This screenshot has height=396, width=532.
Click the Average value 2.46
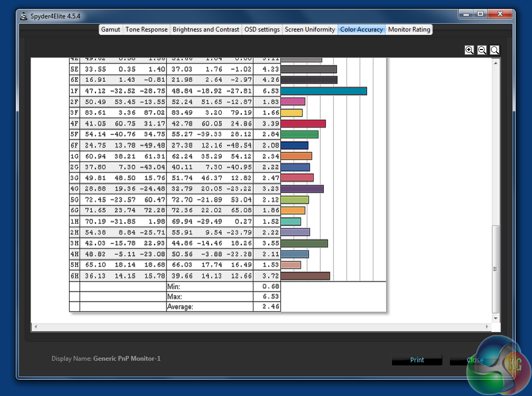pyautogui.click(x=270, y=307)
